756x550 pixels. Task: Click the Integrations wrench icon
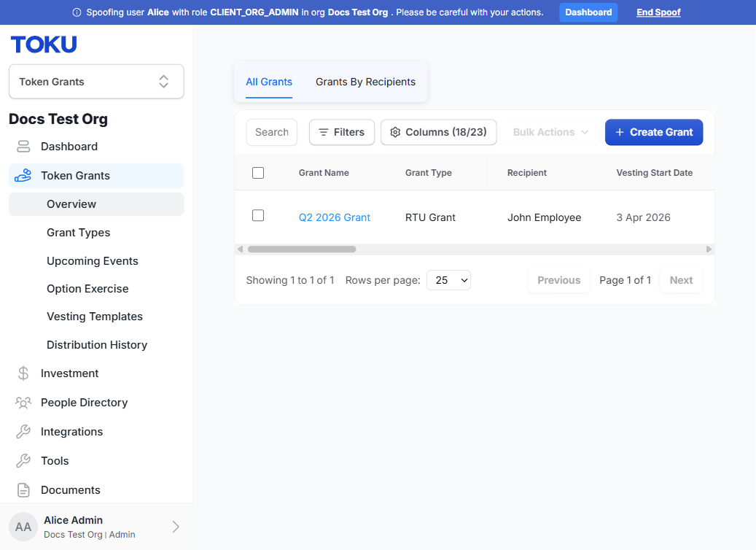[x=23, y=432]
